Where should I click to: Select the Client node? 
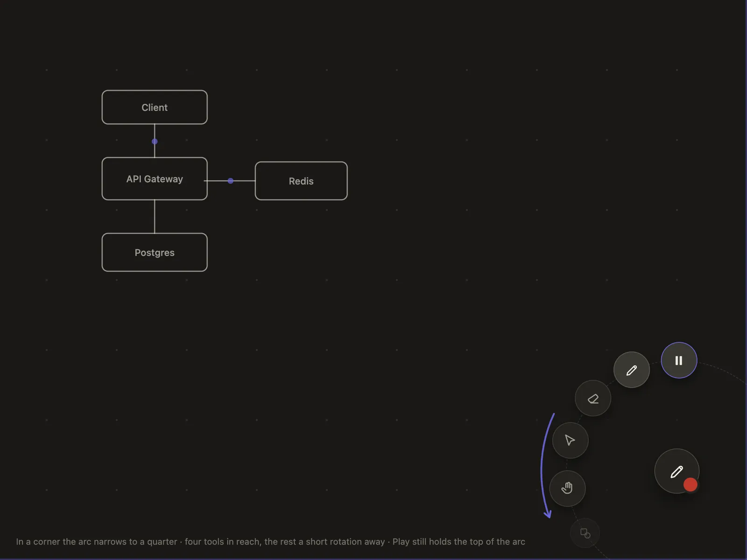tap(155, 107)
